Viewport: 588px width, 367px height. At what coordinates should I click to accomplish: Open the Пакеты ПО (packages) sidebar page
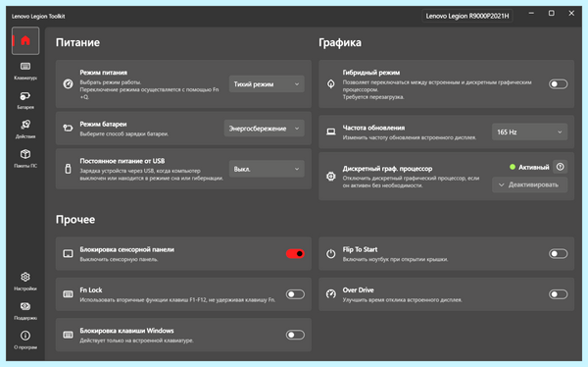pos(25,158)
